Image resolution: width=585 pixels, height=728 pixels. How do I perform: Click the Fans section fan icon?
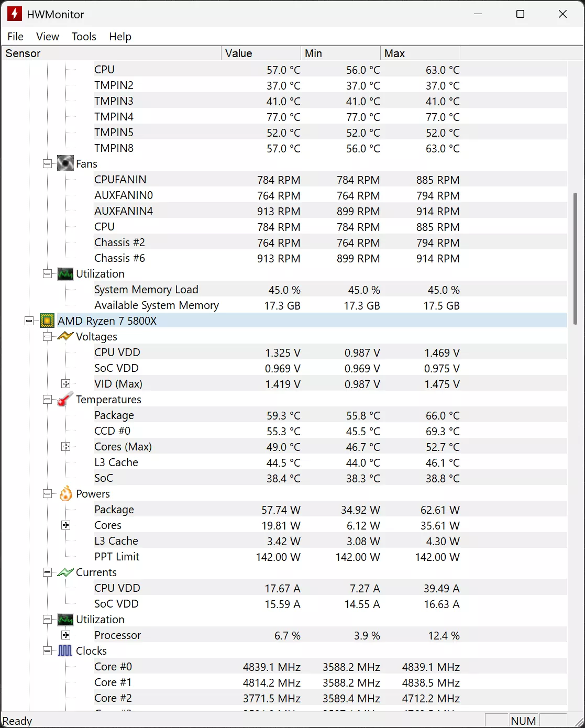[65, 163]
